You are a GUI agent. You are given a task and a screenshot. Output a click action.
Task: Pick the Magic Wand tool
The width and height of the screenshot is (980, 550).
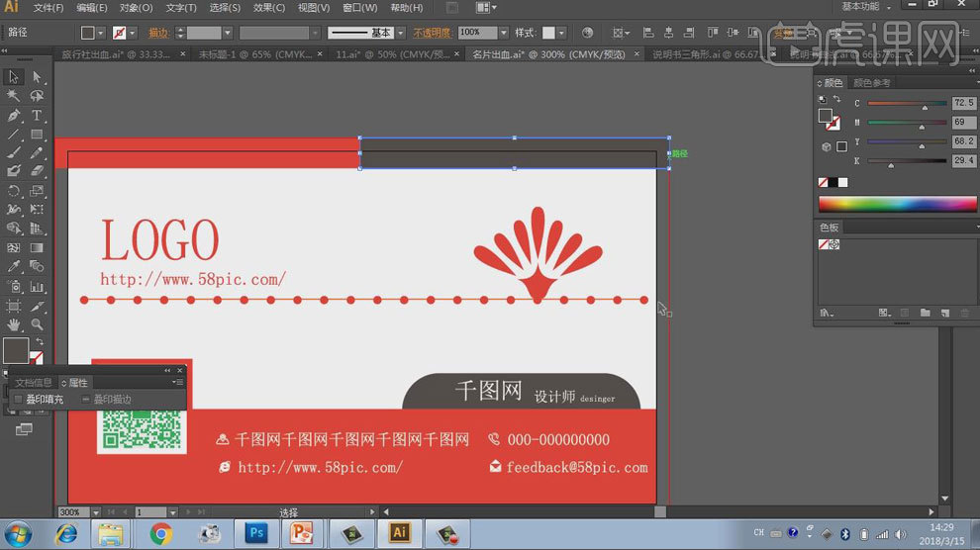point(13,96)
